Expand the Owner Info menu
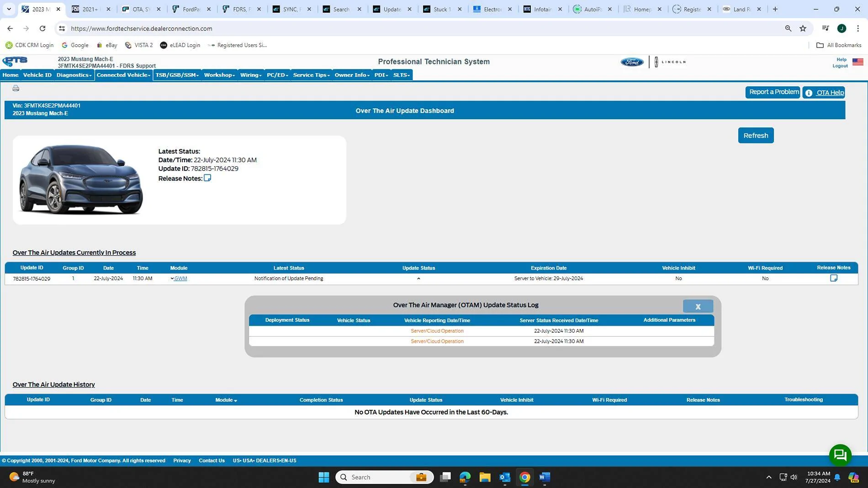The image size is (868, 488). tap(352, 75)
